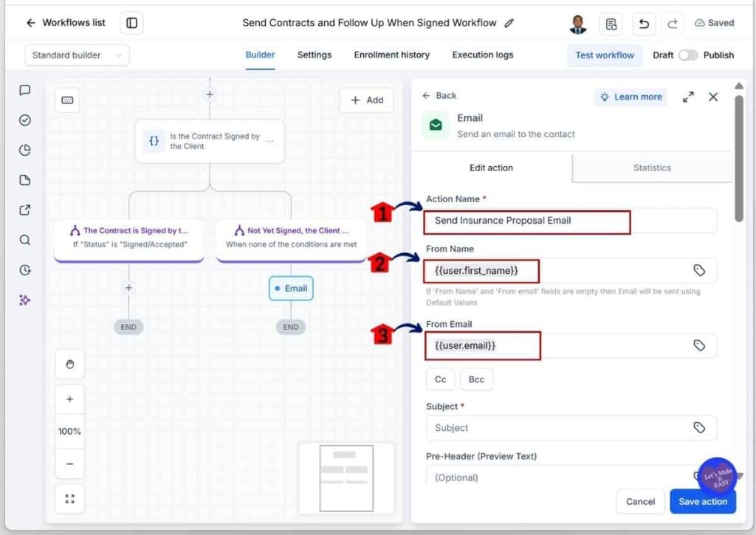
Task: Activate the hand pan tool
Action: coord(70,364)
